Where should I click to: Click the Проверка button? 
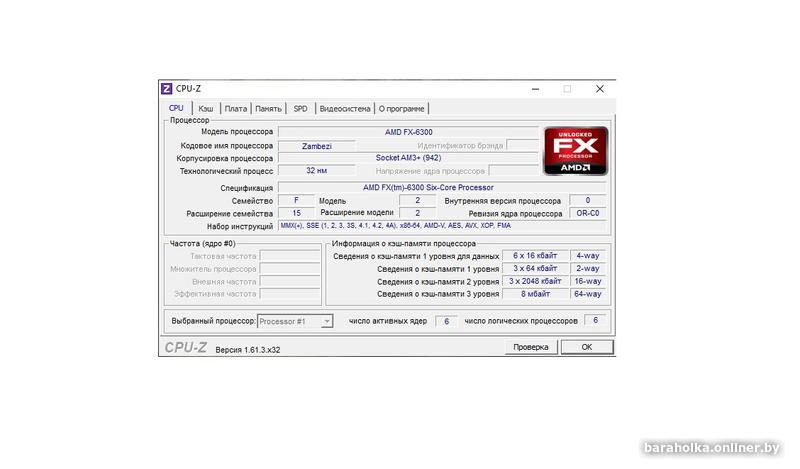pos(531,347)
